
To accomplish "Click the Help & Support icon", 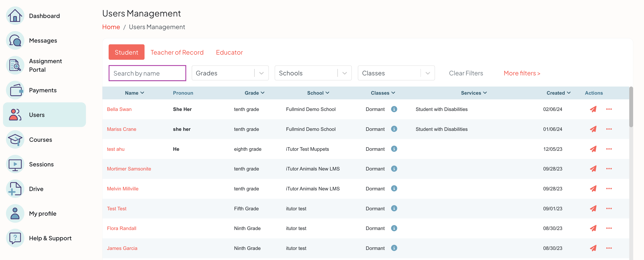I will coord(15,238).
